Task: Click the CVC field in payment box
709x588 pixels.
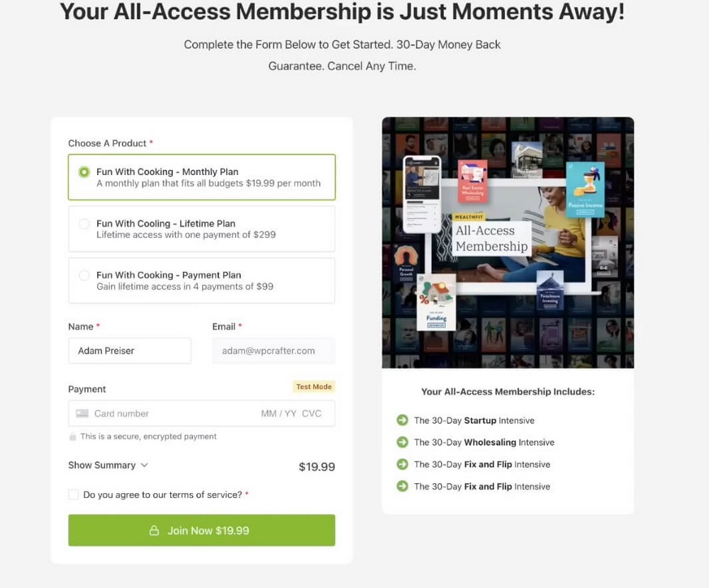Action: [x=311, y=414]
